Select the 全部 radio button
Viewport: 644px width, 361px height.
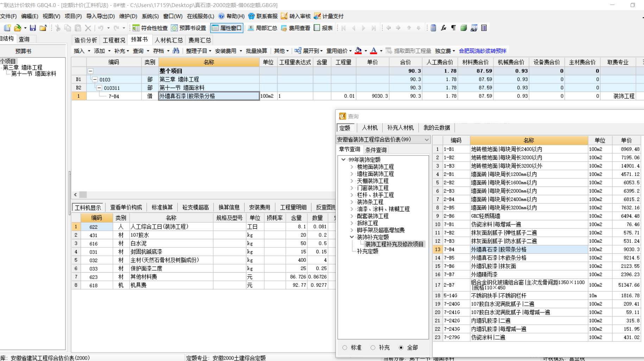(401, 348)
